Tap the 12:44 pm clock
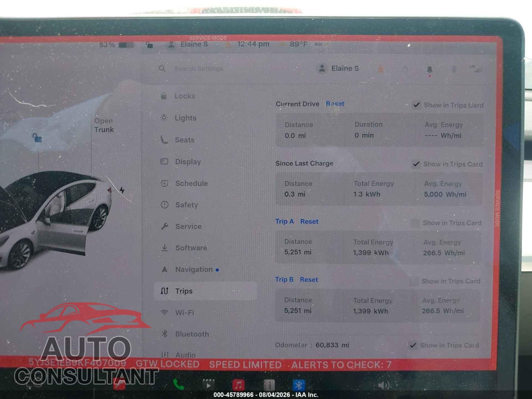 (x=253, y=44)
